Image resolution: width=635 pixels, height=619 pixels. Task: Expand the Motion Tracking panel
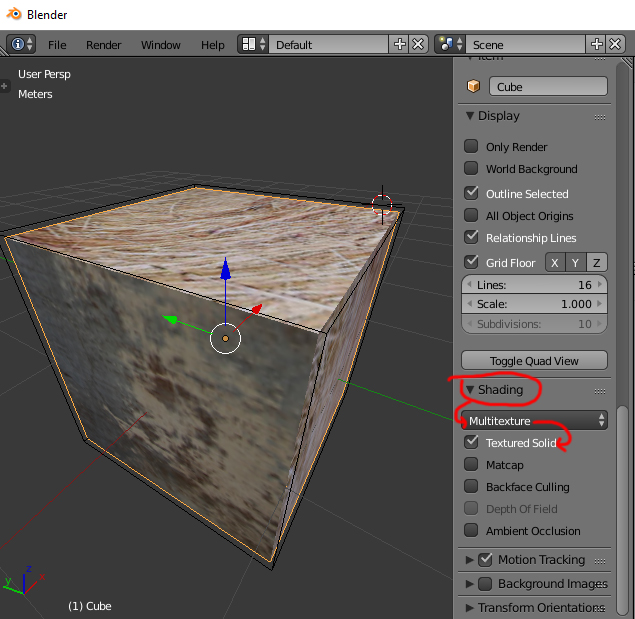pos(470,560)
